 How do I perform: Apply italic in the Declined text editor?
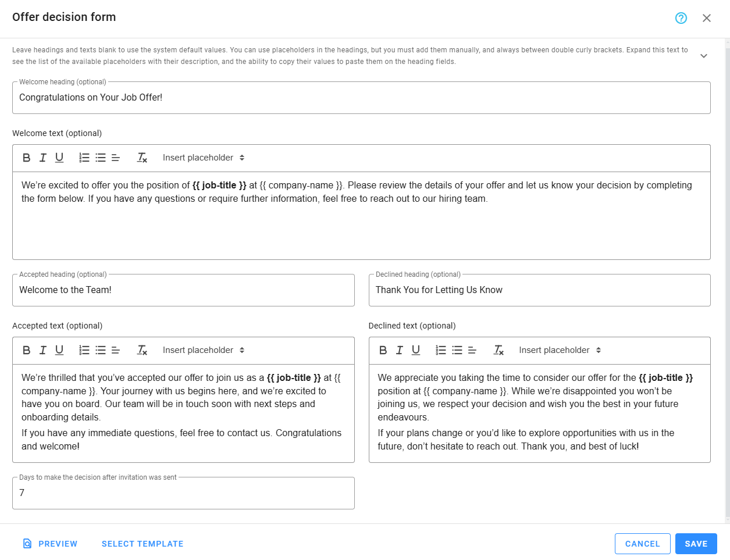point(399,350)
